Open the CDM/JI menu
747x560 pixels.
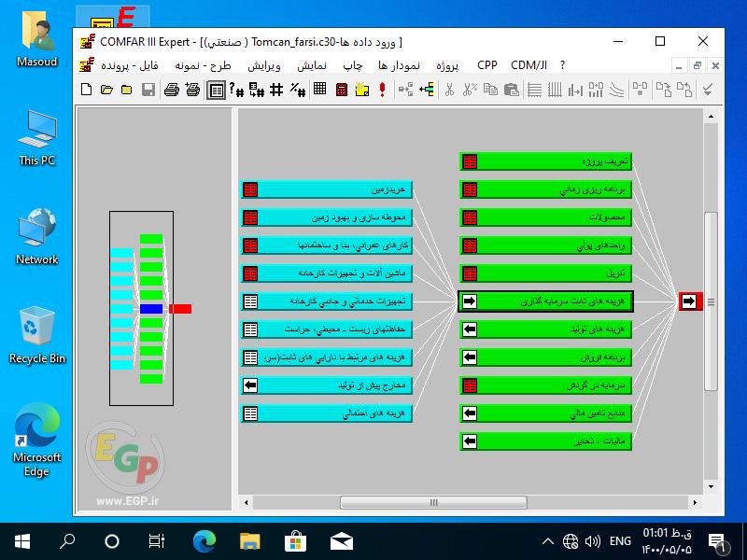529,65
